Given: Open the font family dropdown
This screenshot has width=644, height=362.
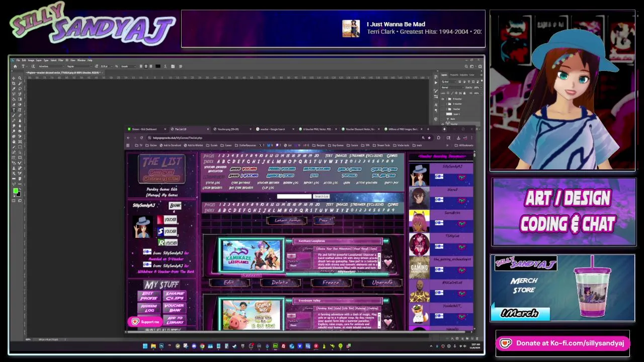Looking at the screenshot, I should [51, 66].
